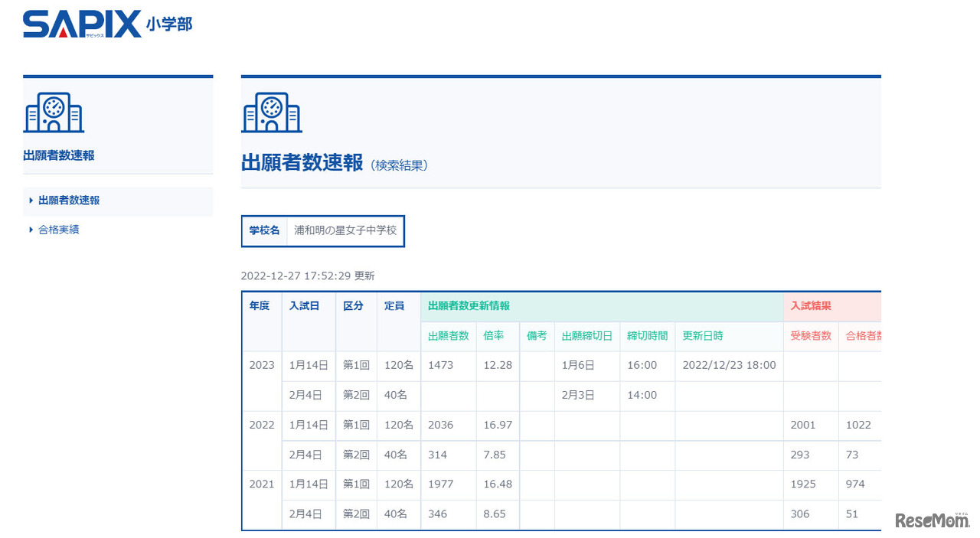Click the red 入試結果 header

pos(811,306)
